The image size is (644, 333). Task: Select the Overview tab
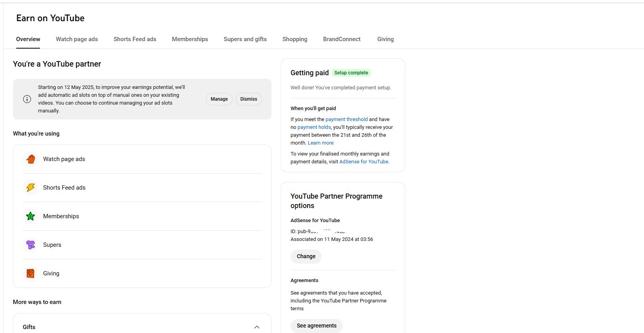(28, 39)
